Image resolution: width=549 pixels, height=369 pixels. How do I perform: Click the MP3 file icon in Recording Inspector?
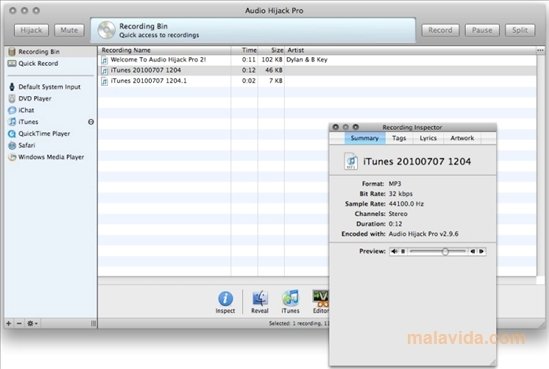pyautogui.click(x=351, y=161)
